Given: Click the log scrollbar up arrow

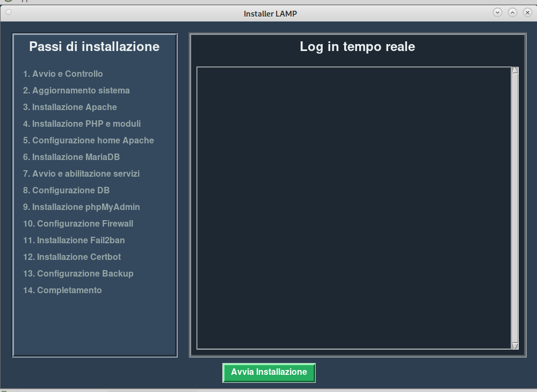Looking at the screenshot, I should [515, 70].
